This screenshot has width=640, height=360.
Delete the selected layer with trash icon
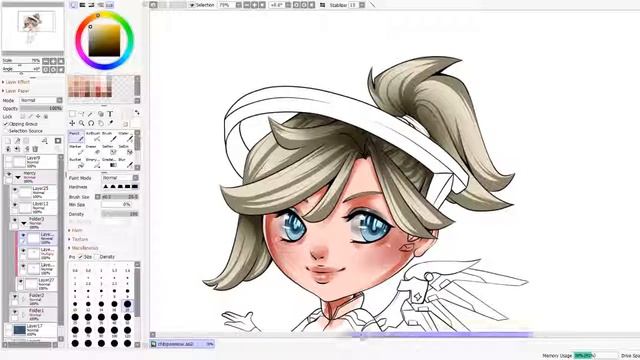[35, 149]
